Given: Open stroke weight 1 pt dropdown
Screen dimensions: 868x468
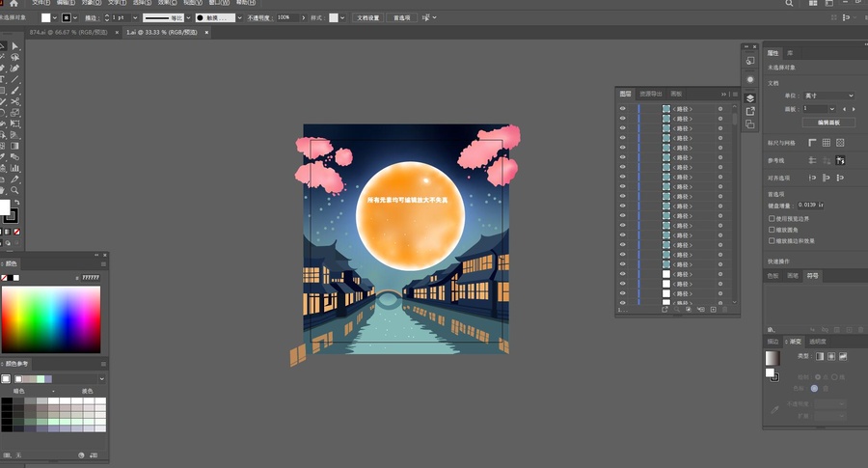Looking at the screenshot, I should [135, 17].
